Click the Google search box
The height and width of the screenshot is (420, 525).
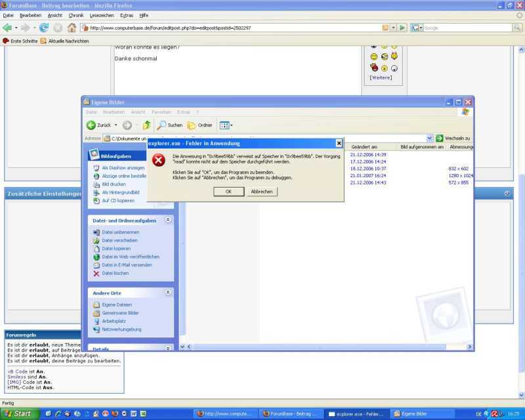coord(467,28)
